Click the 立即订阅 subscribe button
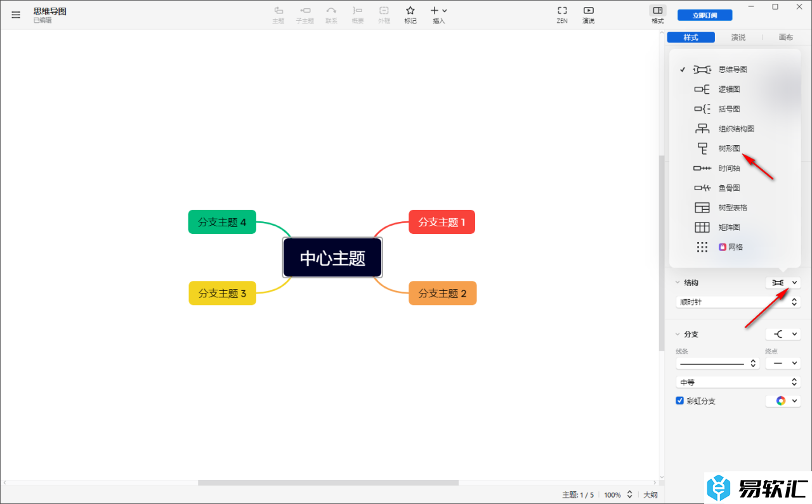812x504 pixels. tap(705, 15)
